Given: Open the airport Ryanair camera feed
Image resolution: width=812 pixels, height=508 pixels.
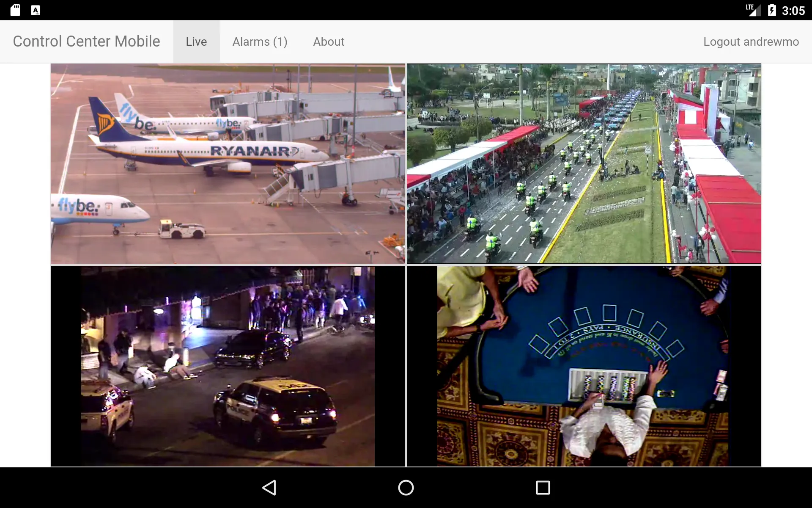Looking at the screenshot, I should coord(228,164).
